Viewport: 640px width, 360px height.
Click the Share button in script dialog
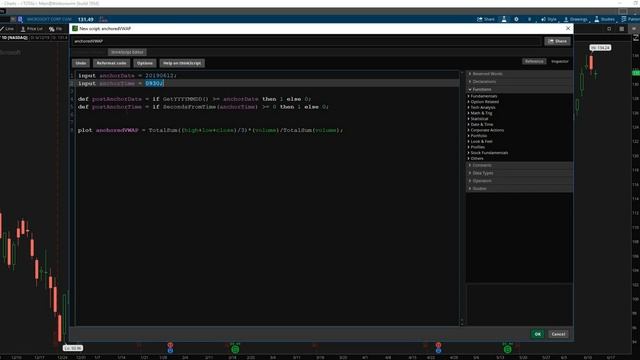click(x=557, y=41)
